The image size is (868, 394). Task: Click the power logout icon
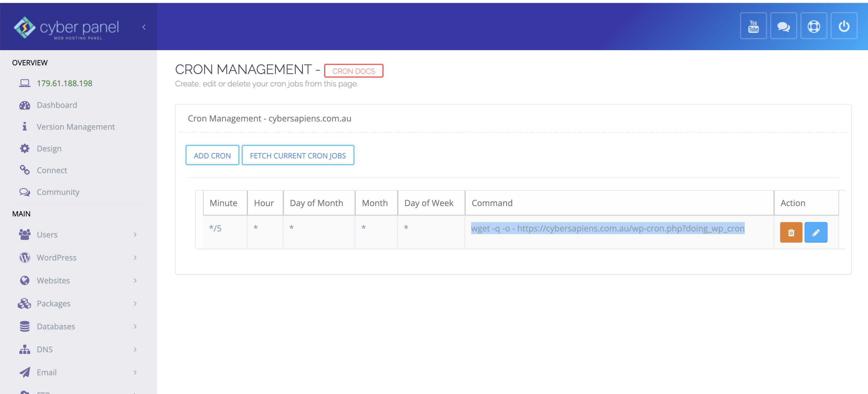pos(844,26)
